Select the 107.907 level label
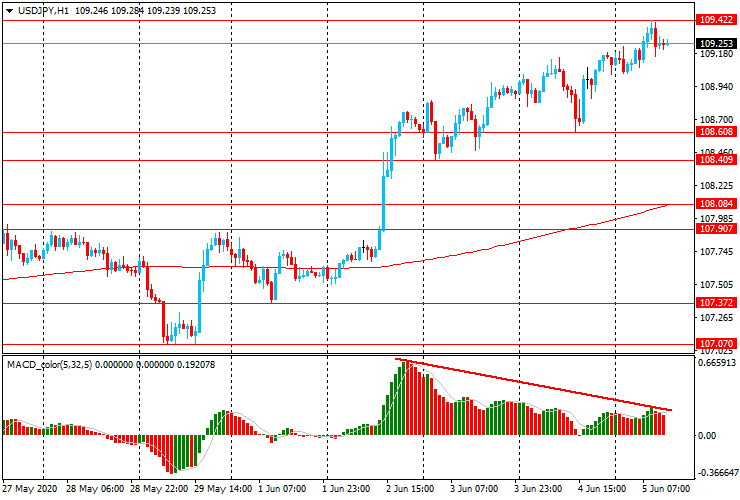 tap(716, 229)
